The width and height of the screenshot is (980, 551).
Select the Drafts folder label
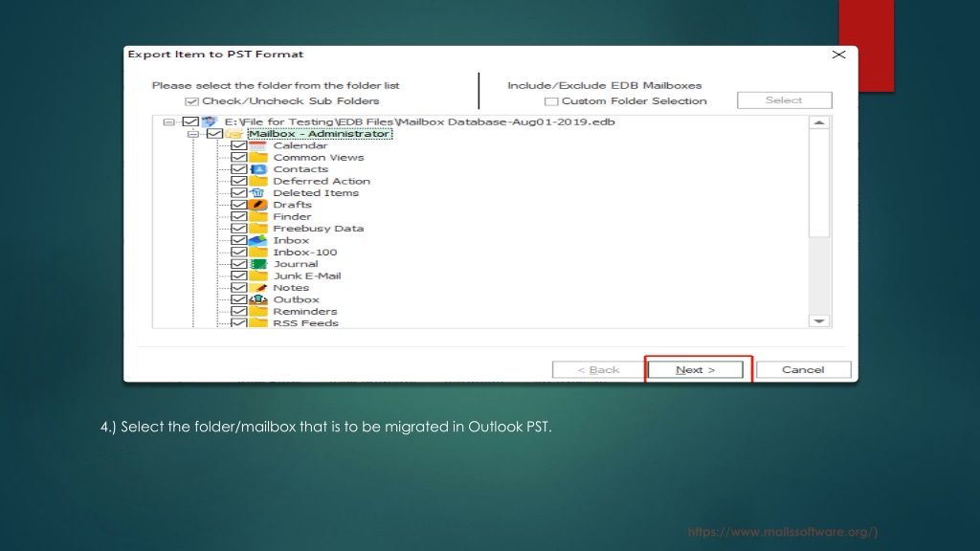[x=292, y=205]
